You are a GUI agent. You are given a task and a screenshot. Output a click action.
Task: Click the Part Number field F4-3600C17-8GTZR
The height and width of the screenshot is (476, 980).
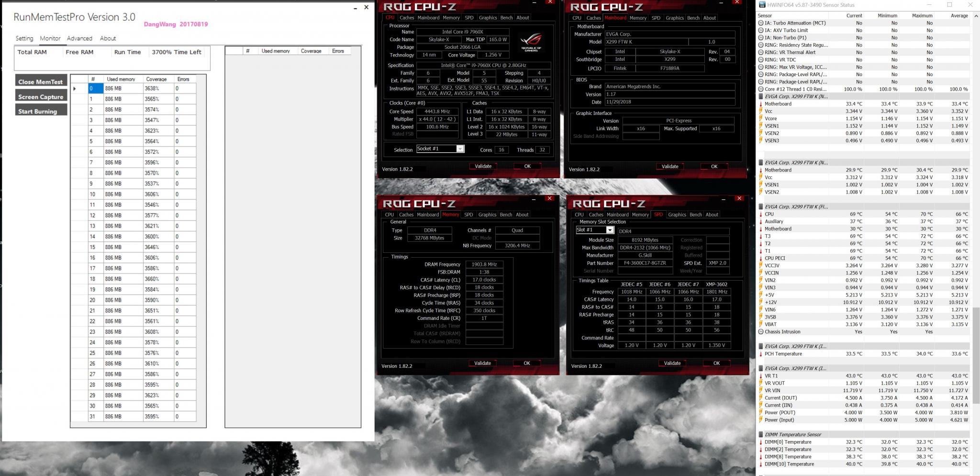pos(645,263)
